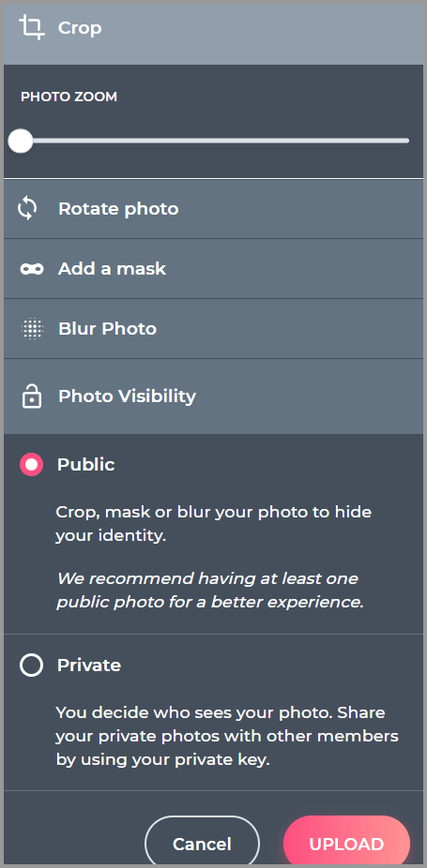This screenshot has height=868, width=427.
Task: Select the Public radio button
Action: [32, 464]
